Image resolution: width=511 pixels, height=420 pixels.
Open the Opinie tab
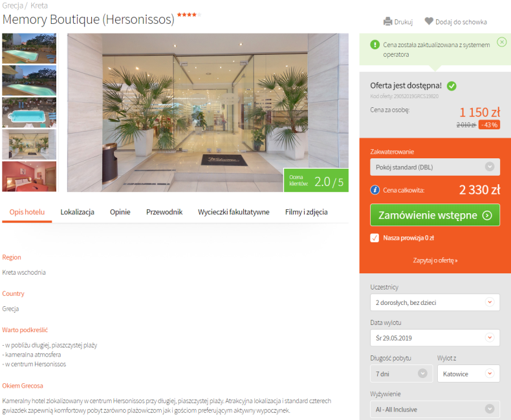coord(120,212)
